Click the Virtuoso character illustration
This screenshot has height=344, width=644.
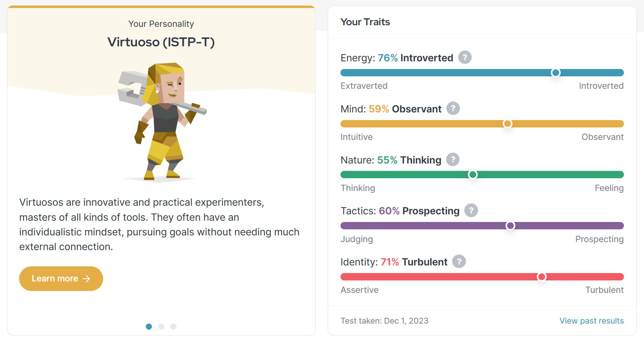162,121
